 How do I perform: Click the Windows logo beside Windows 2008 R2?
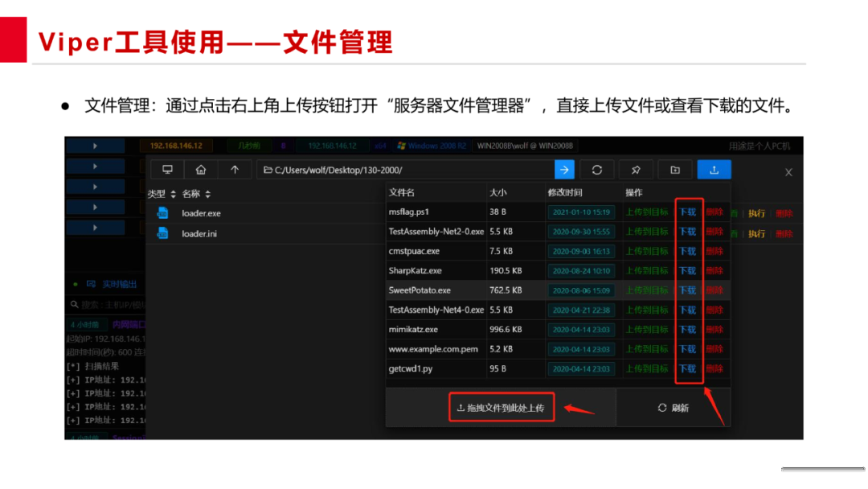(x=401, y=146)
